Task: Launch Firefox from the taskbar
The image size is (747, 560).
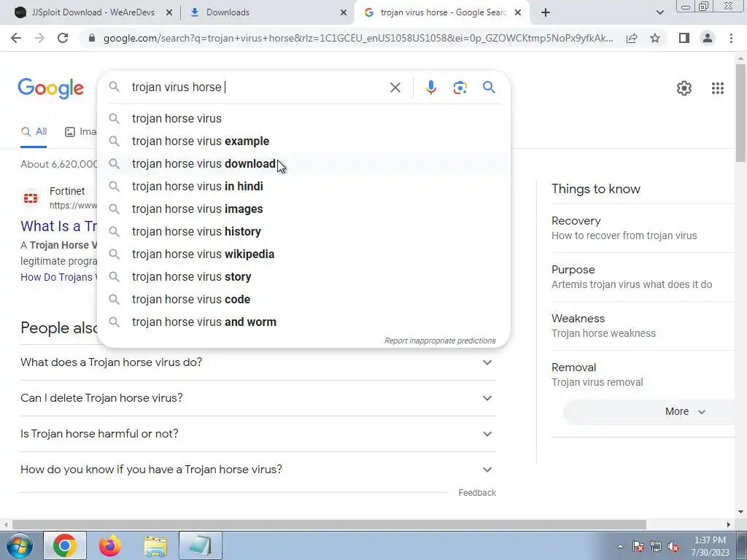Action: click(110, 545)
